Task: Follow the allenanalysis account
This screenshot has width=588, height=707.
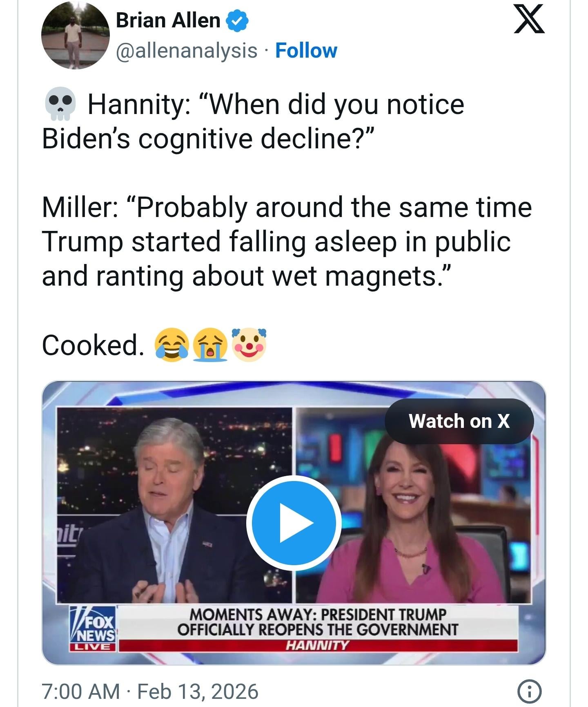Action: click(306, 51)
